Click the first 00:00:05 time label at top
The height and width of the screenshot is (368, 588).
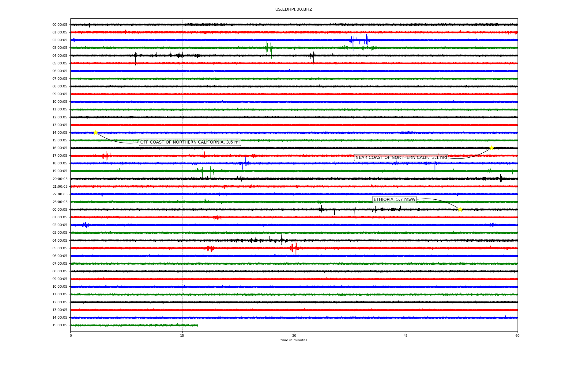pos(60,25)
